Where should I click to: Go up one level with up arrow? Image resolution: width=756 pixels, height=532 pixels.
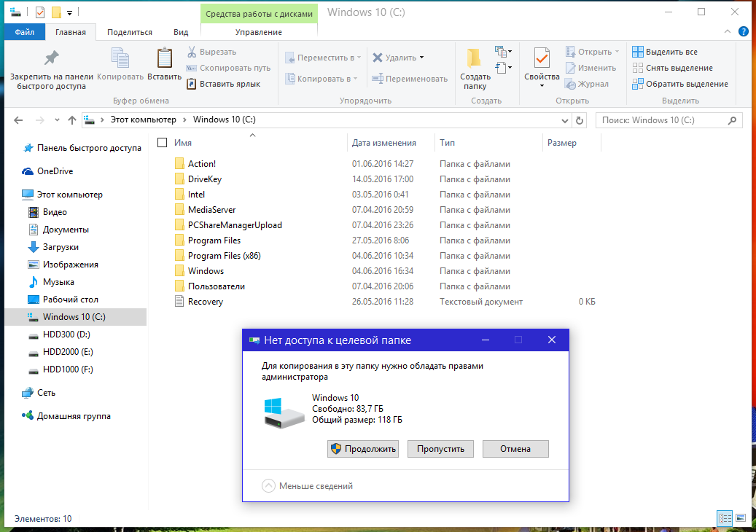point(71,120)
